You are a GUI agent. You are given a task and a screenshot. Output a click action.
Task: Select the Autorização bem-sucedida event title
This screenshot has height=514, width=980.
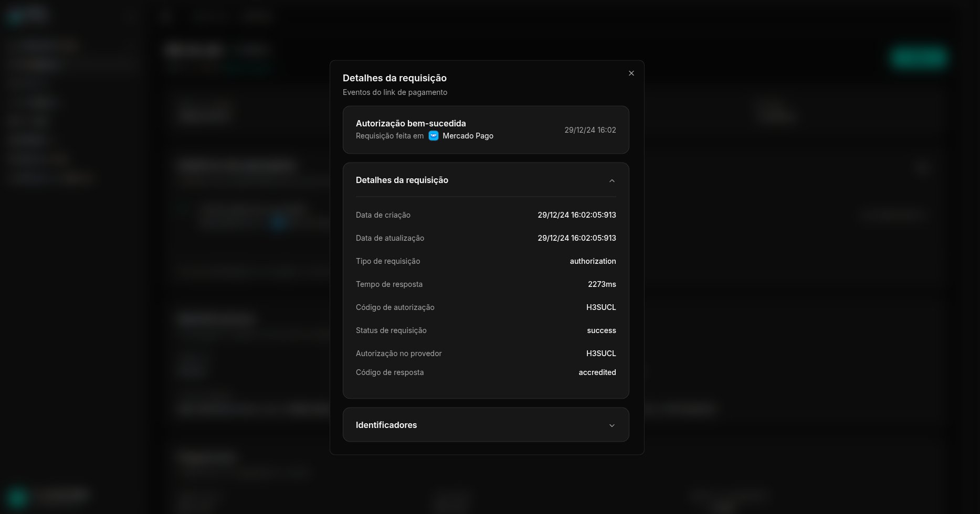411,123
